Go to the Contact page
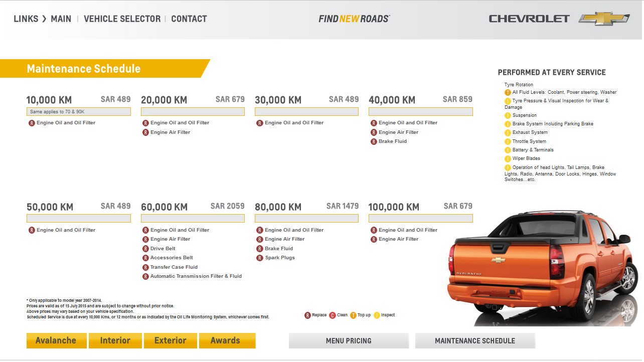The image size is (644, 362). point(189,19)
